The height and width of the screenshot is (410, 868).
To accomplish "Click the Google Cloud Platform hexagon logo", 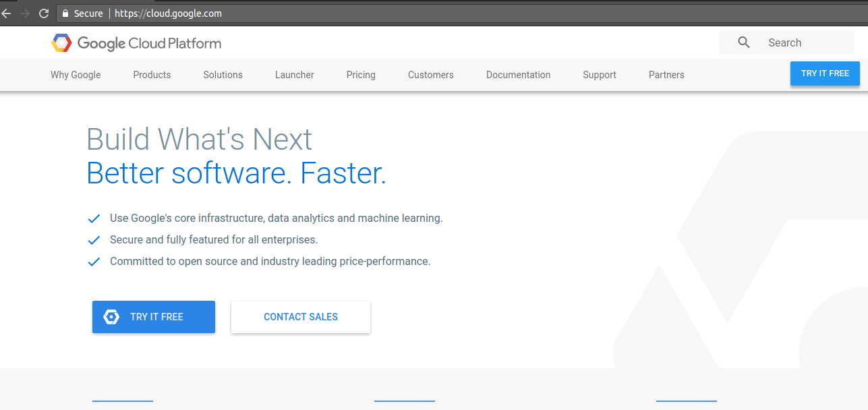I will pos(61,43).
